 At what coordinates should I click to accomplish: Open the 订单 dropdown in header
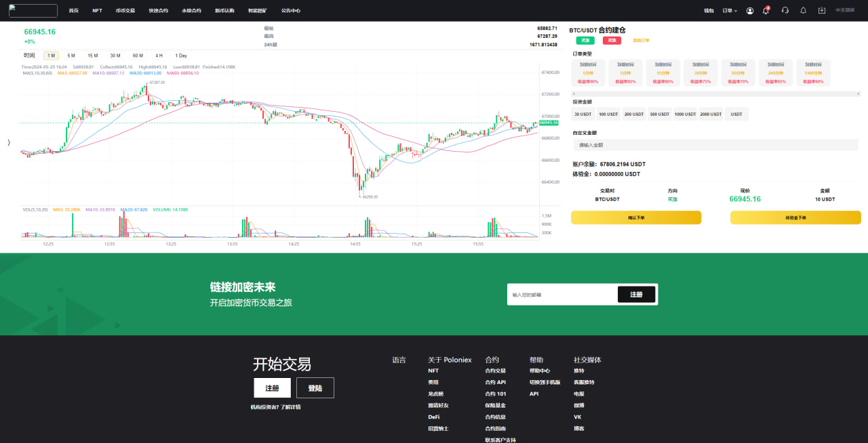tap(730, 11)
